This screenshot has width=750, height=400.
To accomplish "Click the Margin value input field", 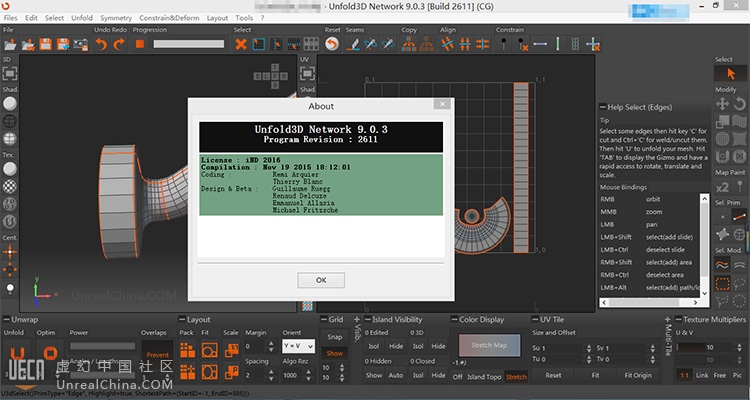I will click(x=255, y=346).
